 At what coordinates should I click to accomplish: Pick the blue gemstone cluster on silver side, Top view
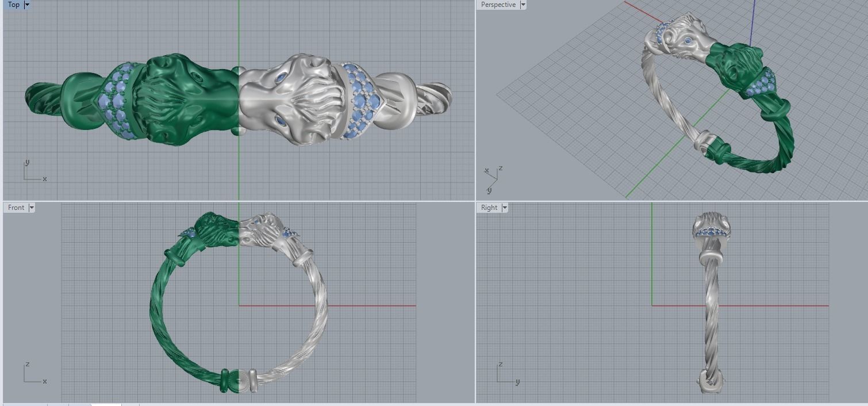point(362,101)
